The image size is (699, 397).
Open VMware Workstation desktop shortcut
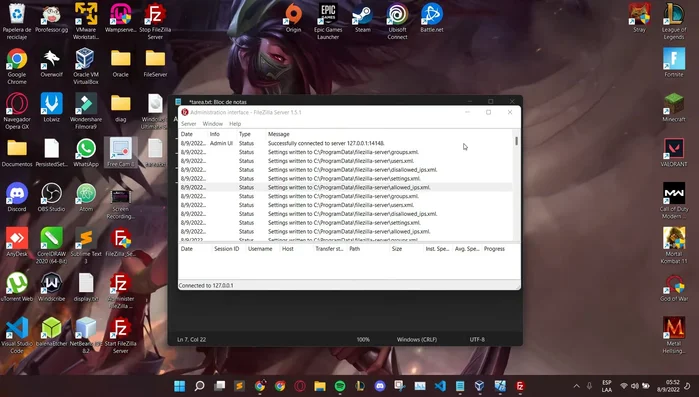86,21
